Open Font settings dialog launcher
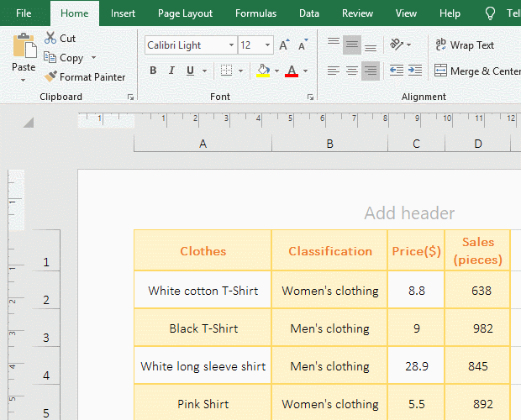The image size is (521, 420). [x=310, y=97]
